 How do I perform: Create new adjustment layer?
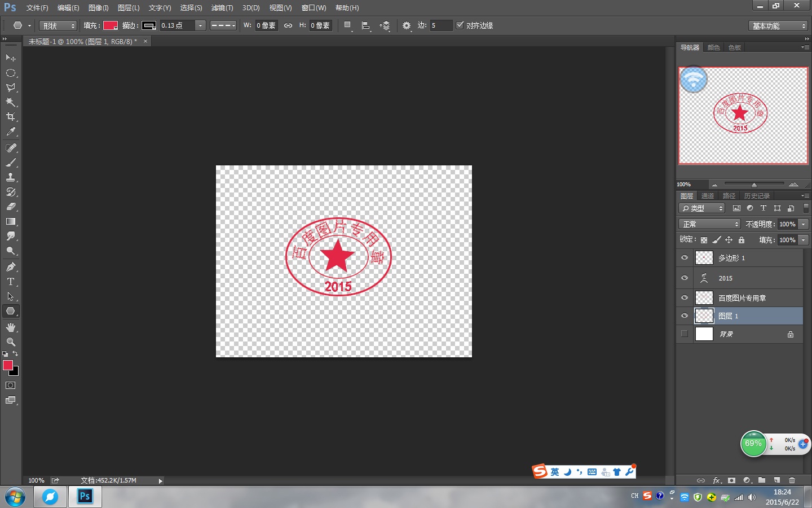[x=747, y=480]
